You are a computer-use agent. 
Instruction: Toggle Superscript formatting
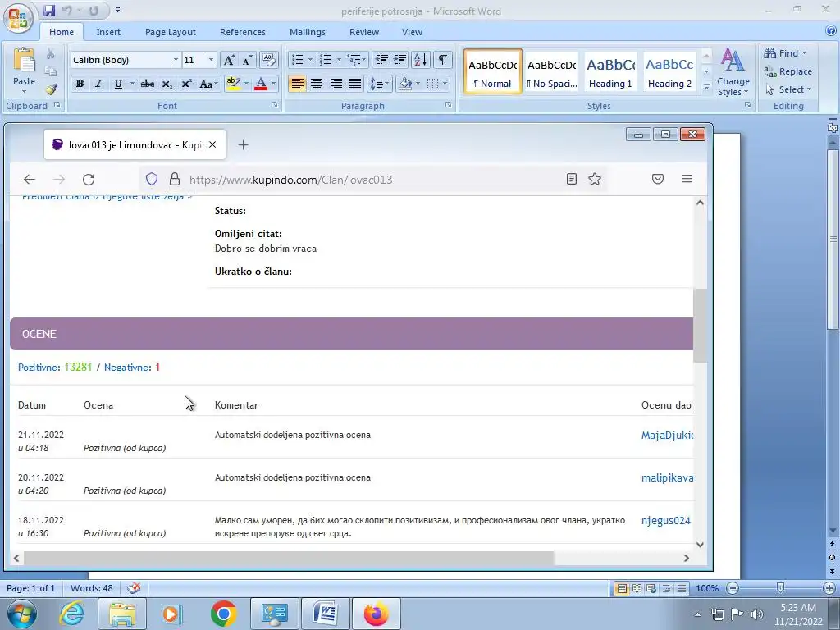[x=186, y=84]
